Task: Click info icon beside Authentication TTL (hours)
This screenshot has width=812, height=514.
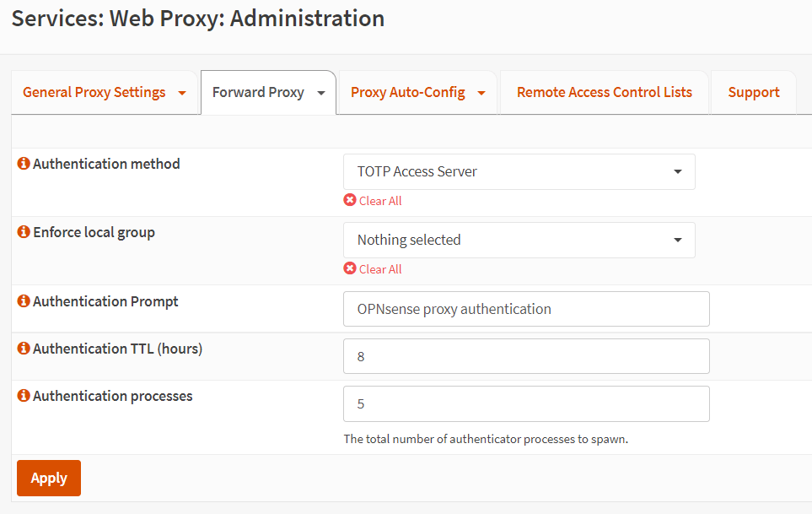Action: click(x=24, y=349)
